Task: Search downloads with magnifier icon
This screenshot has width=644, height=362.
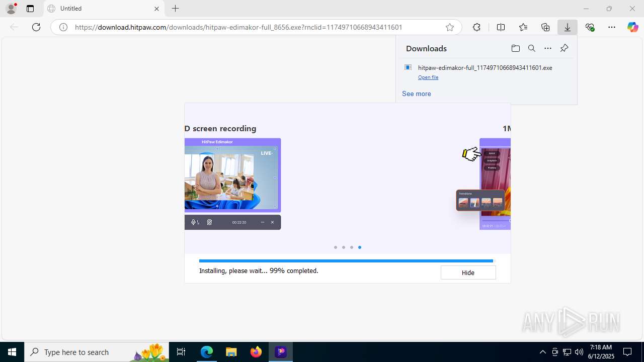Action: [x=531, y=48]
